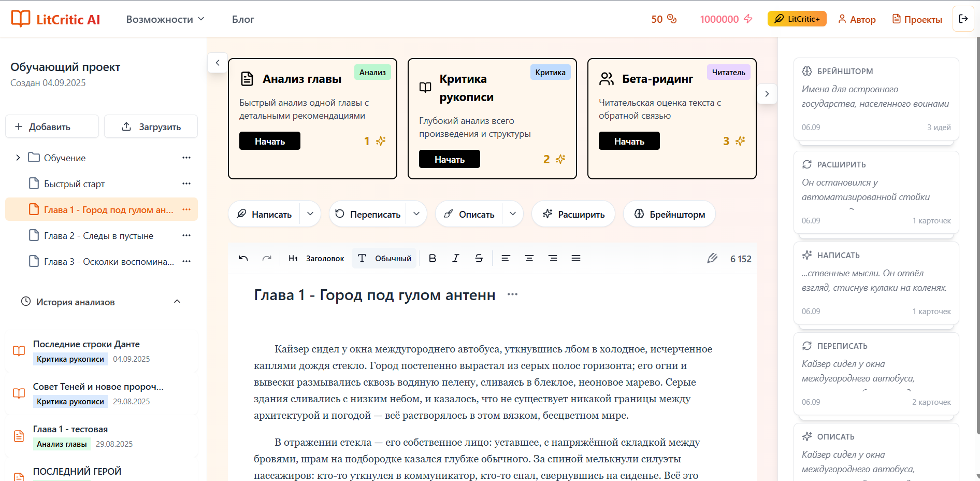The width and height of the screenshot is (980, 481).
Task: Click the logout icon in the top corner
Action: click(963, 18)
